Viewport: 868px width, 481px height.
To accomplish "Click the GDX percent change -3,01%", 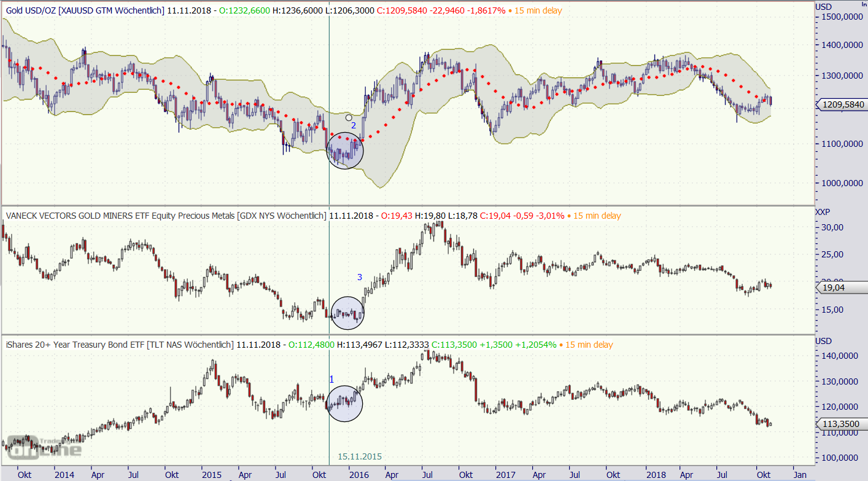I will 550,216.
